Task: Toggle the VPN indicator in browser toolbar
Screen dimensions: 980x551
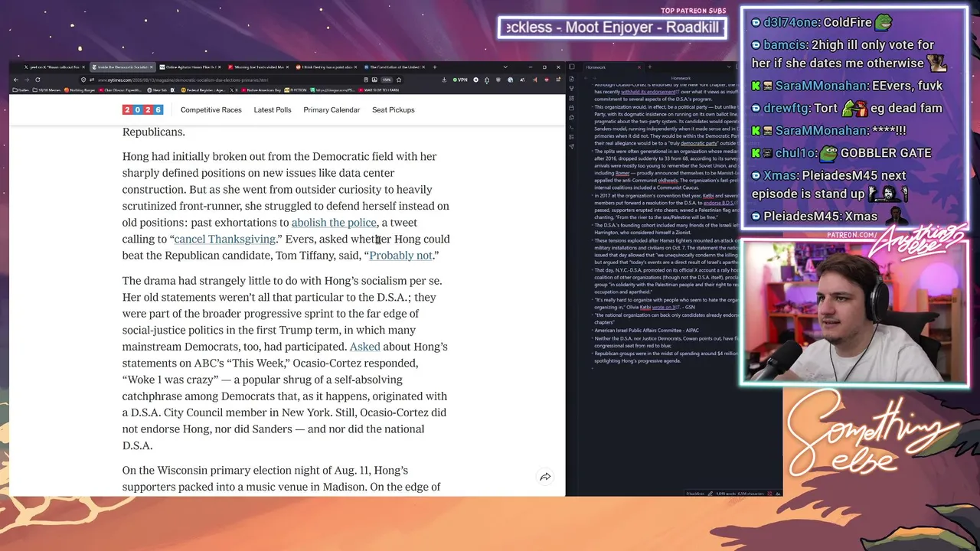Action: [459, 80]
